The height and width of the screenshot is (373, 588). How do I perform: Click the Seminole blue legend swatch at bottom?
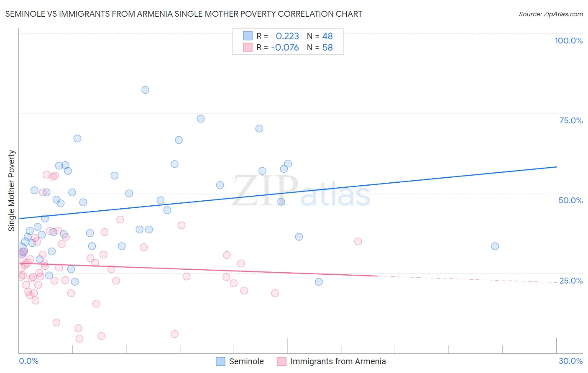pos(220,361)
